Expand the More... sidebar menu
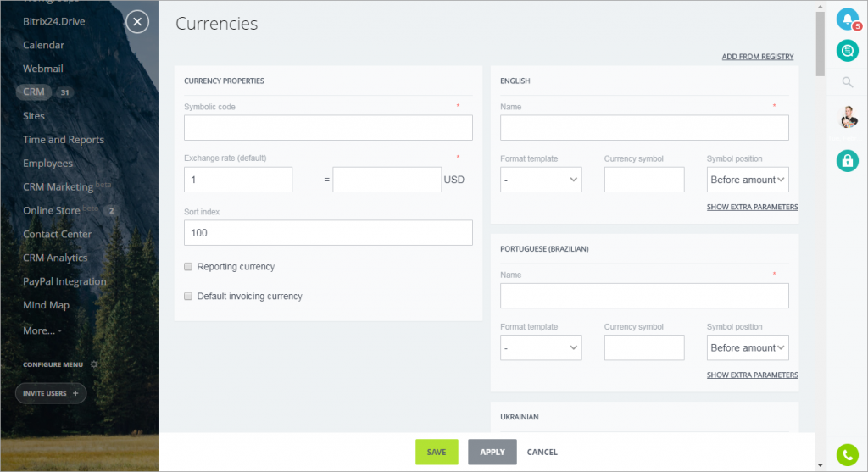The height and width of the screenshot is (472, 868). pyautogui.click(x=42, y=330)
